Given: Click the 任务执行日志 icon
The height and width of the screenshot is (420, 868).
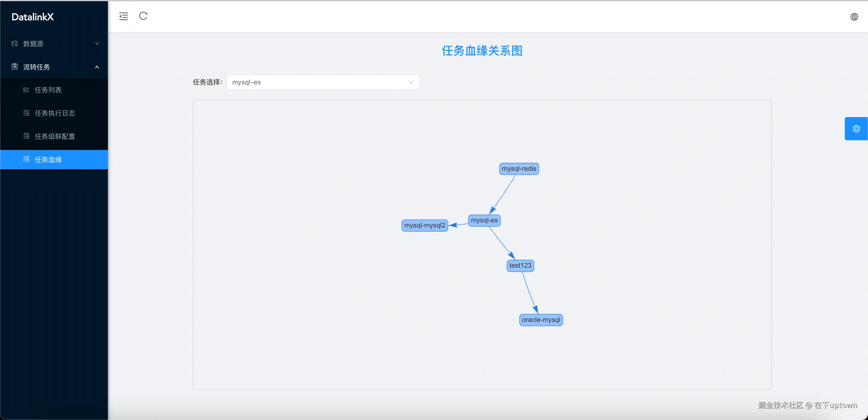Looking at the screenshot, I should [26, 113].
